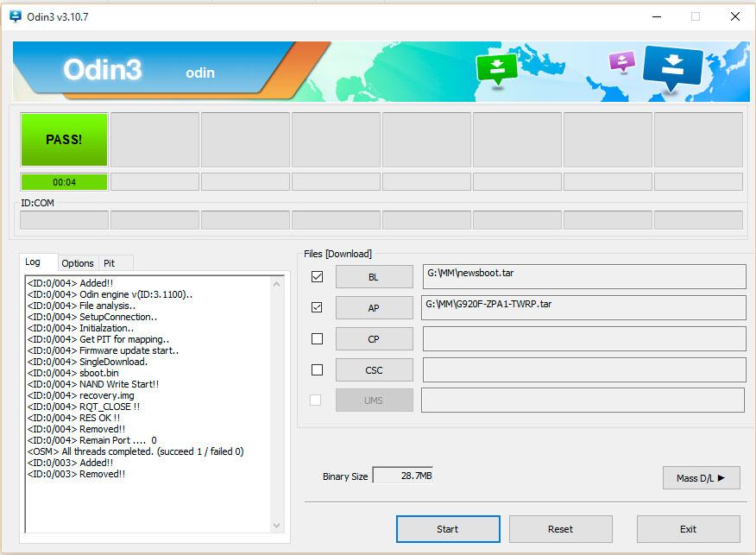
Task: Browse for an AP file
Action: point(375,307)
